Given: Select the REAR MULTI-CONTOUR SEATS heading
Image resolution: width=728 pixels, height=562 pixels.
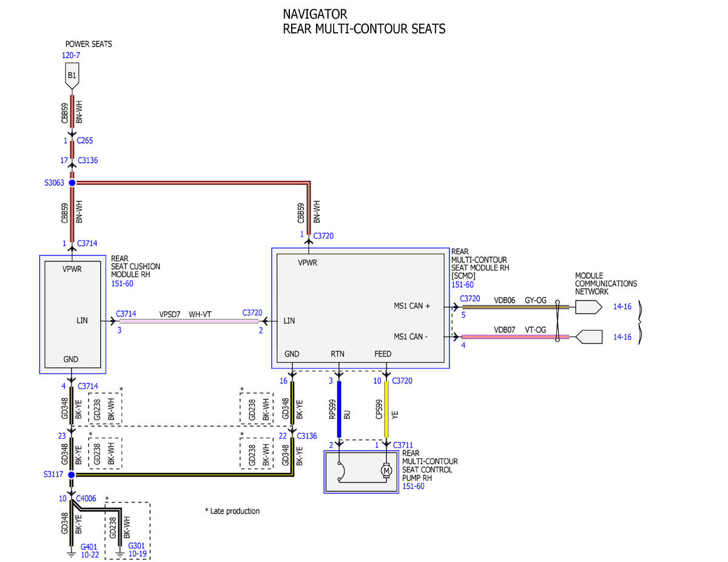Looking at the screenshot, I should pyautogui.click(x=365, y=28).
